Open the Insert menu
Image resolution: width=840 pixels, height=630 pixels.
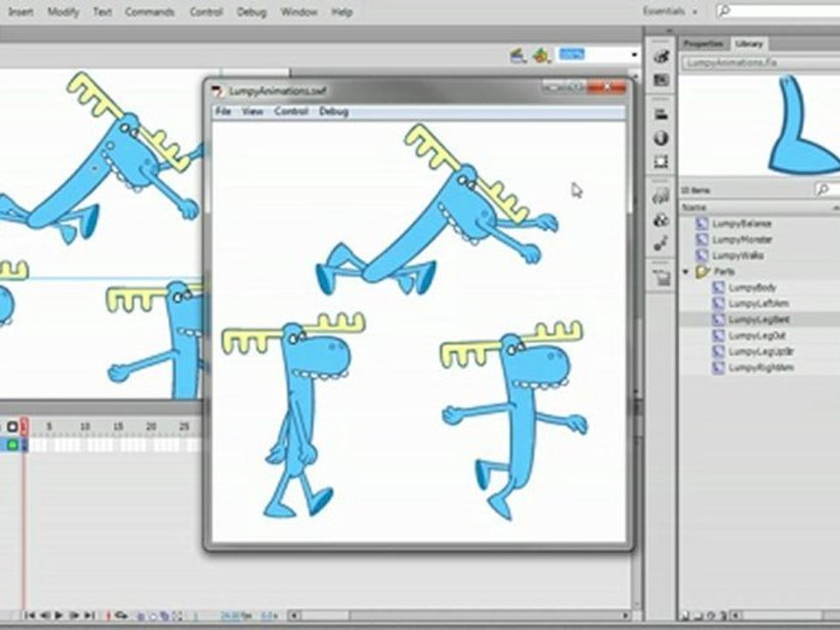pyautogui.click(x=20, y=11)
